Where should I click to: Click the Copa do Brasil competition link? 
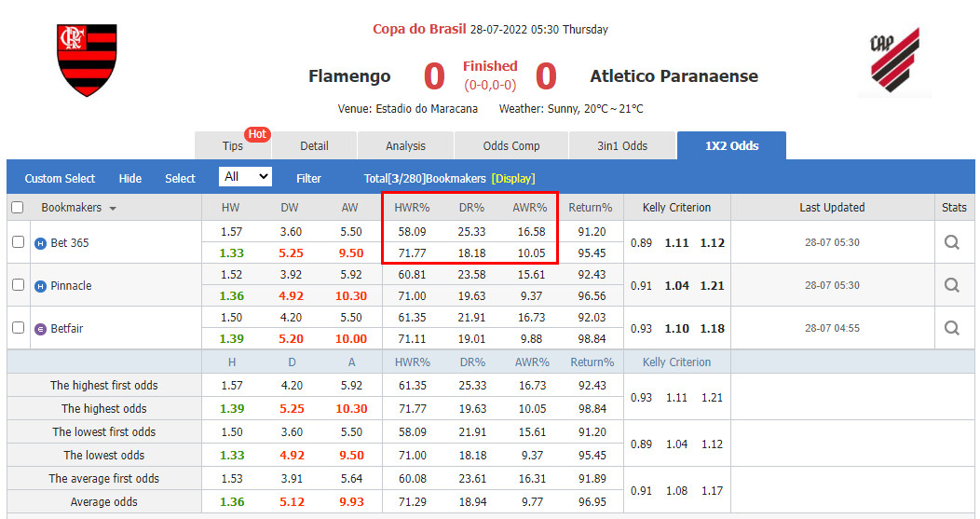[418, 29]
